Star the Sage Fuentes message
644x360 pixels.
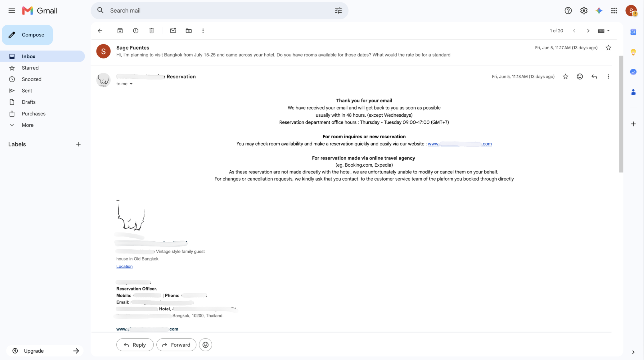pos(608,48)
